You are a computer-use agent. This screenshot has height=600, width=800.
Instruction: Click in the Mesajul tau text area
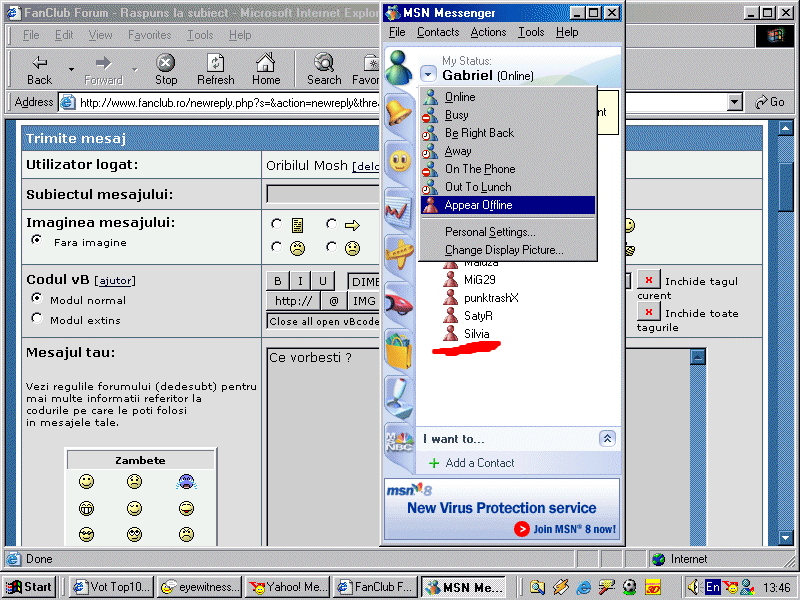(x=323, y=447)
